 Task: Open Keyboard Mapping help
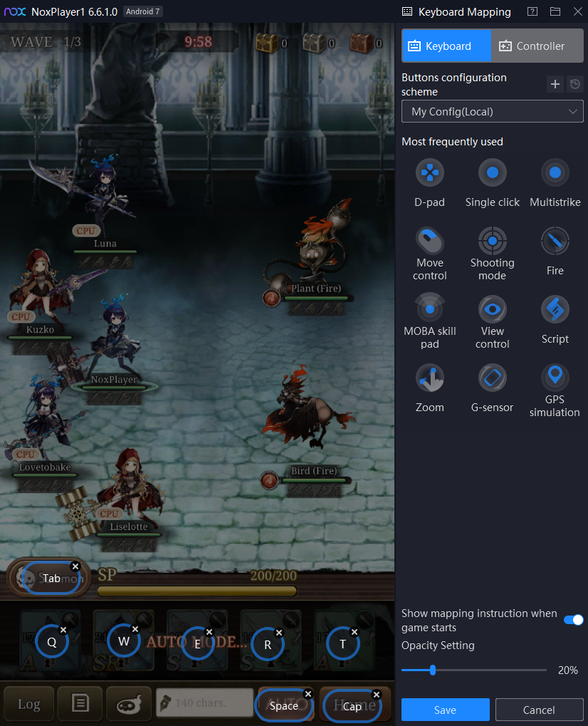click(532, 11)
